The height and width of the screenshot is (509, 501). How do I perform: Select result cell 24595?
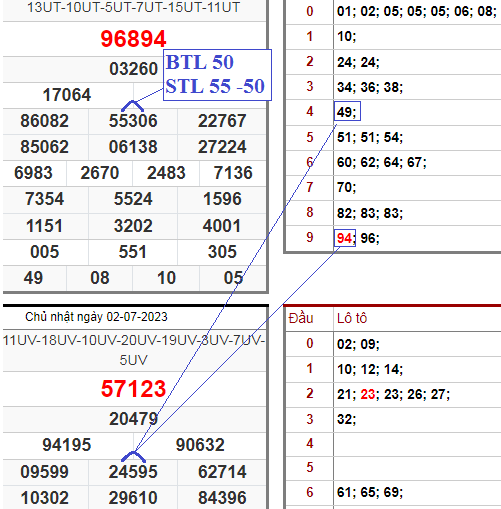click(133, 472)
